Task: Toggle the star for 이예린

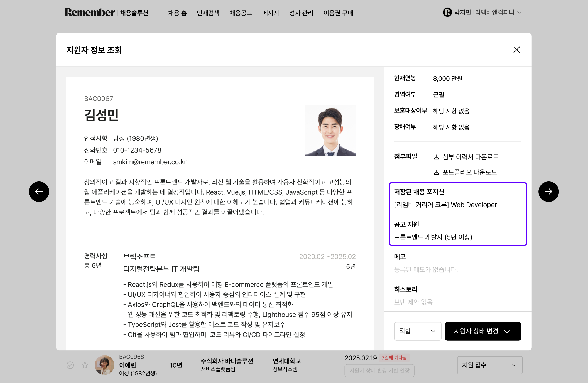Action: (x=85, y=365)
